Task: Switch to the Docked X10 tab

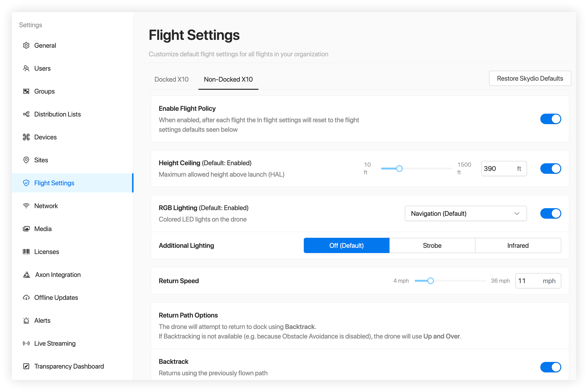Action: (x=171, y=79)
